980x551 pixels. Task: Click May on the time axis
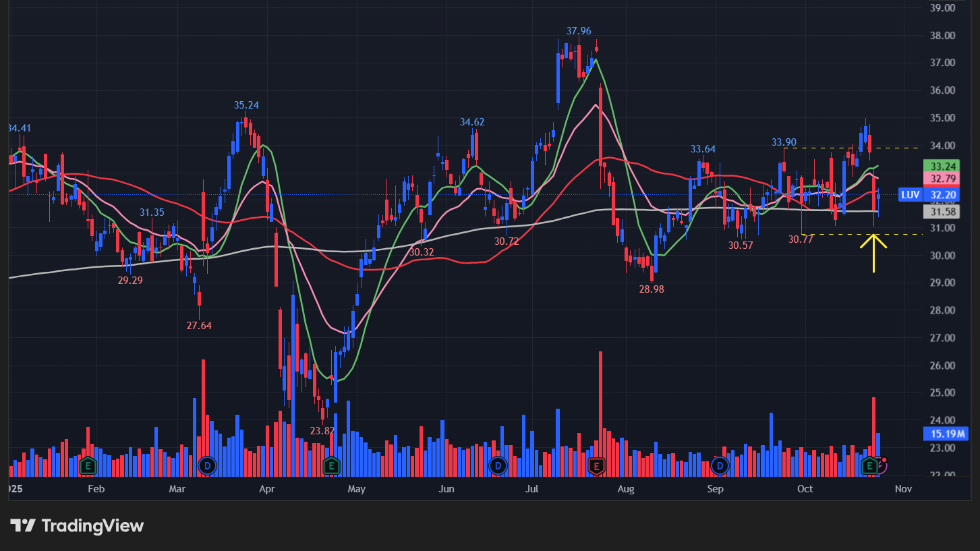tap(356, 489)
